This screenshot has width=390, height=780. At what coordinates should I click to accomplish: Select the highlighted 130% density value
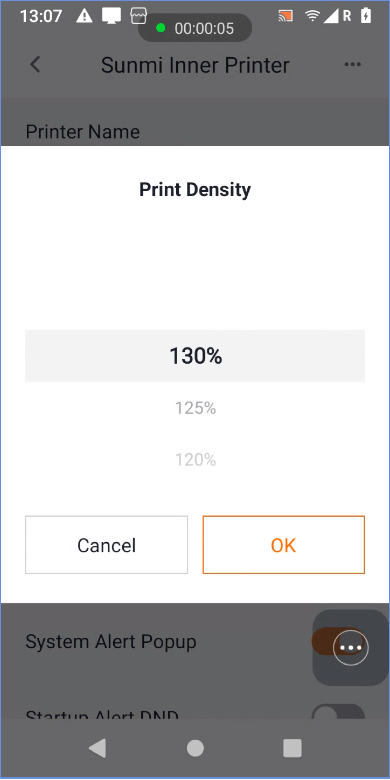(x=195, y=356)
